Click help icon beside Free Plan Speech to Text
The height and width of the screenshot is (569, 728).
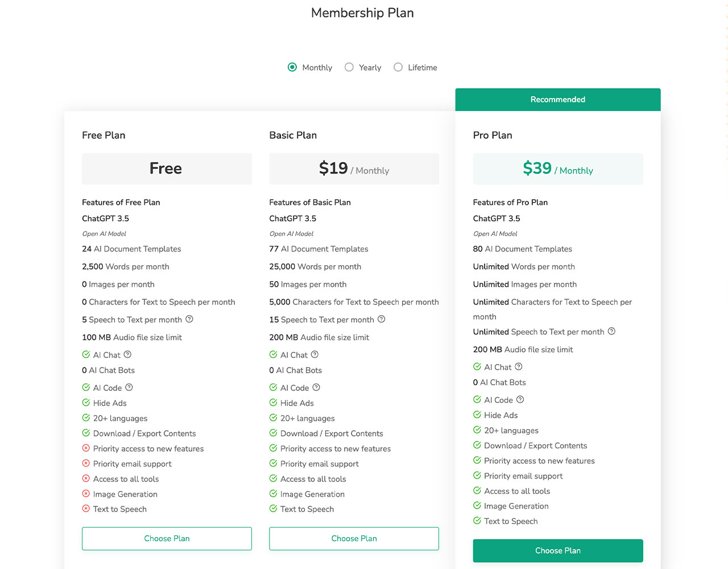click(189, 319)
